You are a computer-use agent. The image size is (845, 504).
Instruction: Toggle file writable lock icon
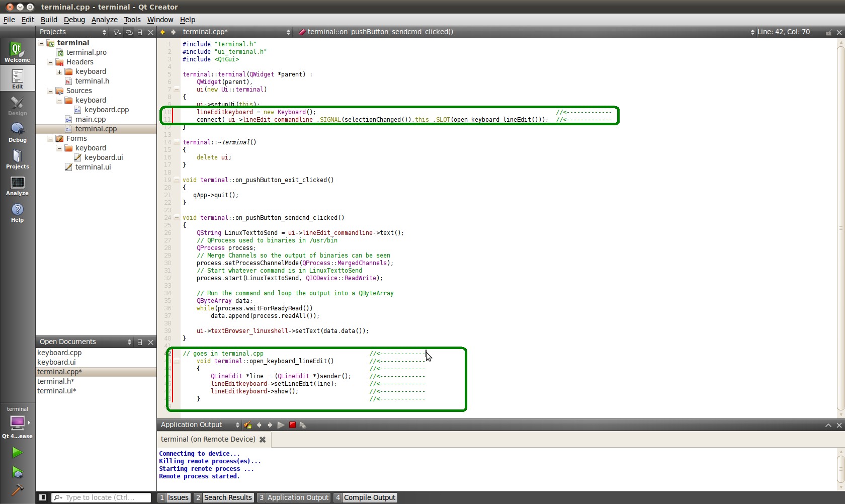coord(828,32)
